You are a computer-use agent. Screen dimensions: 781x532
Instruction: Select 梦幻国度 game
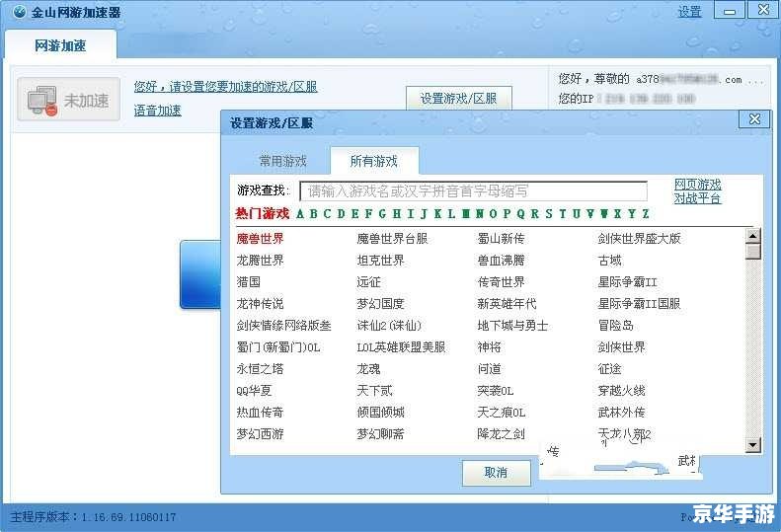[x=380, y=303]
